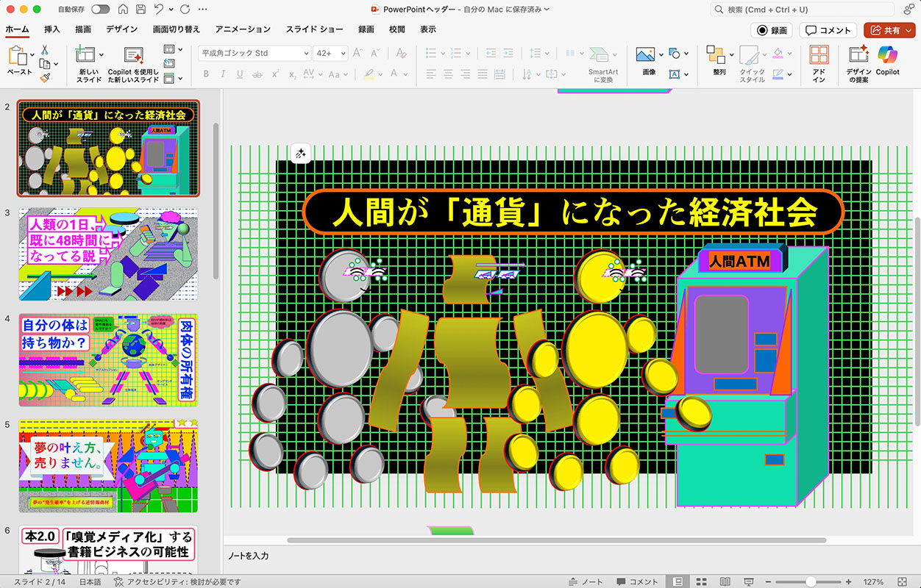This screenshot has width=921, height=588.
Task: Open the file location dropdown in title
Action: click(546, 10)
